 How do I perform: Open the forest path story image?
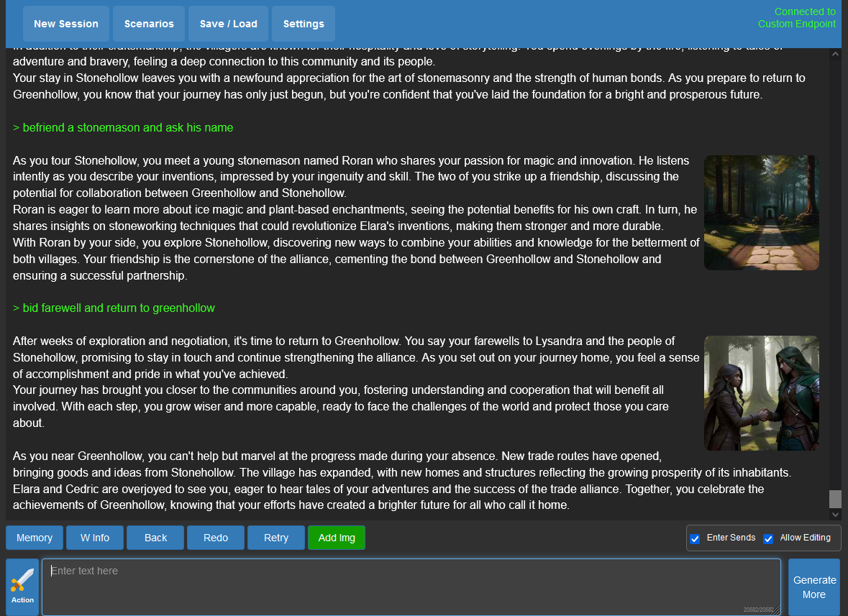pyautogui.click(x=761, y=213)
